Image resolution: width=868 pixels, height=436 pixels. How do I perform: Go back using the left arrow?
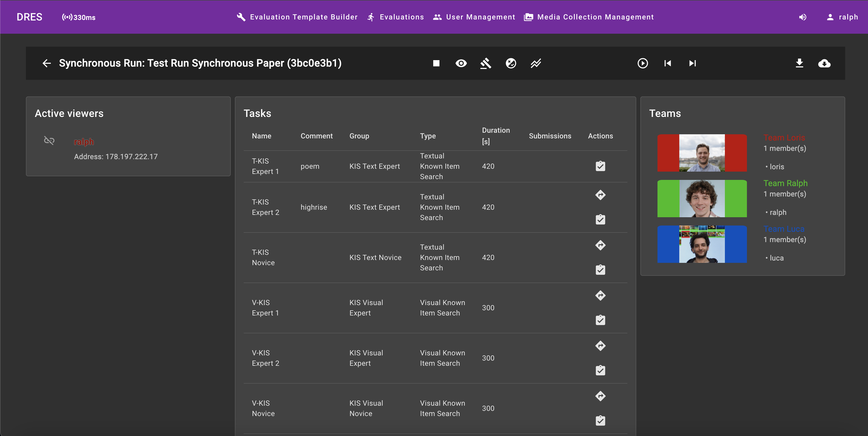[47, 63]
